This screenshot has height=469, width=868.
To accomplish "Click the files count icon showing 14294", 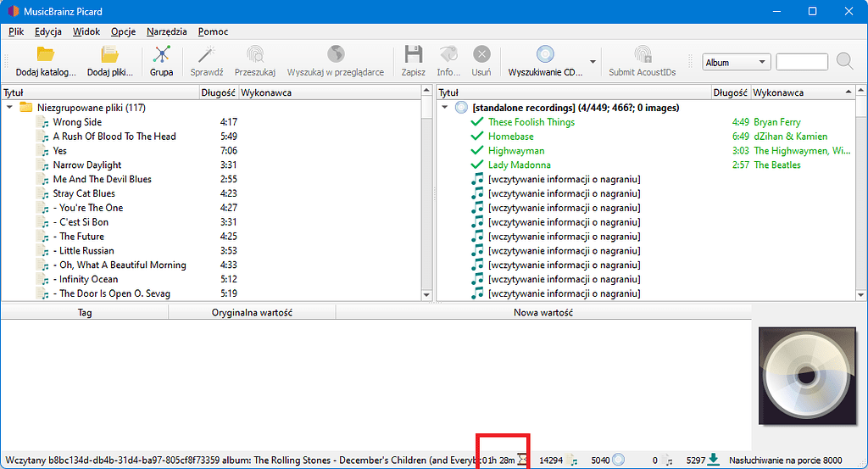I will [572, 460].
